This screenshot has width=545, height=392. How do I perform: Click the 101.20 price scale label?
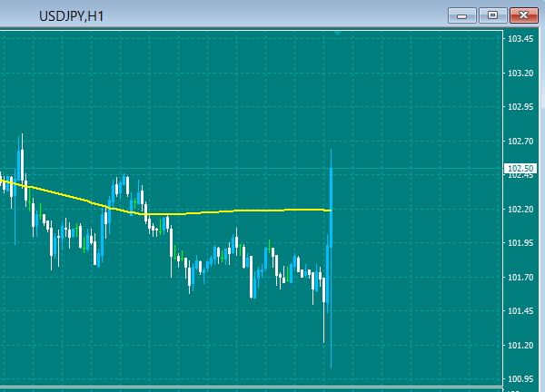pos(520,345)
